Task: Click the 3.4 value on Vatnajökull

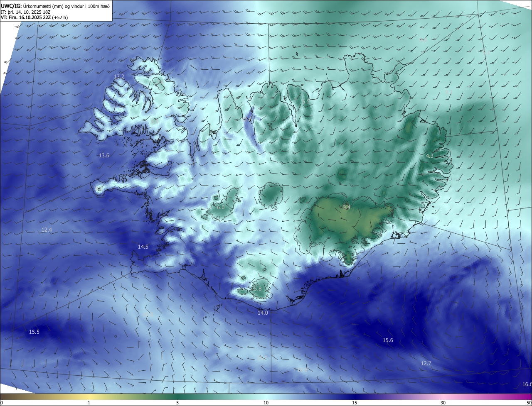Action: [347, 207]
